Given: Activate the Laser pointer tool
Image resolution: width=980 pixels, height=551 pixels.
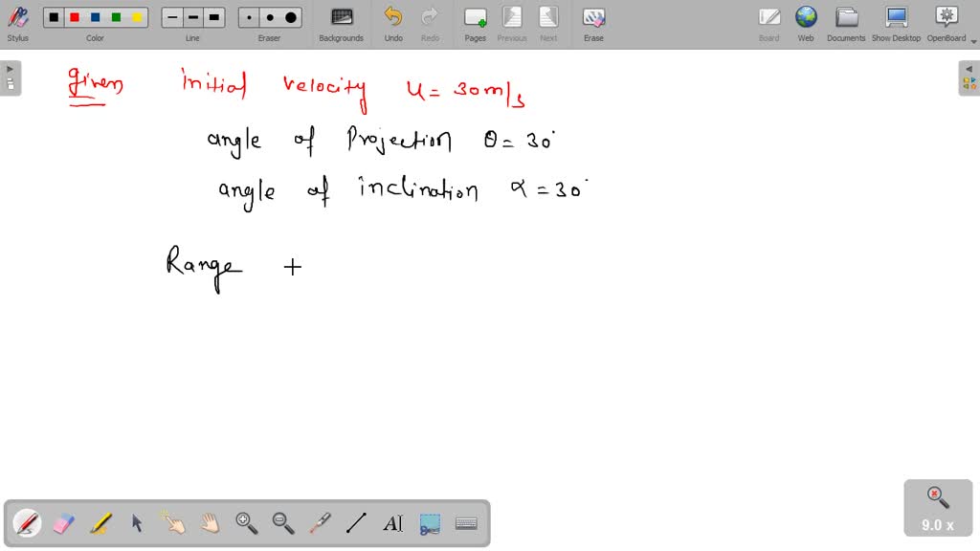Looking at the screenshot, I should (x=319, y=523).
